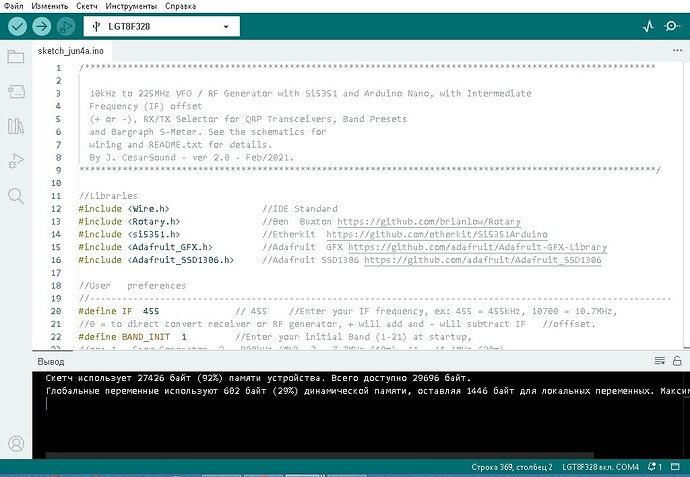Click the 'Скетч использует 27426 байт' output line
This screenshot has width=690, height=477.
point(258,378)
